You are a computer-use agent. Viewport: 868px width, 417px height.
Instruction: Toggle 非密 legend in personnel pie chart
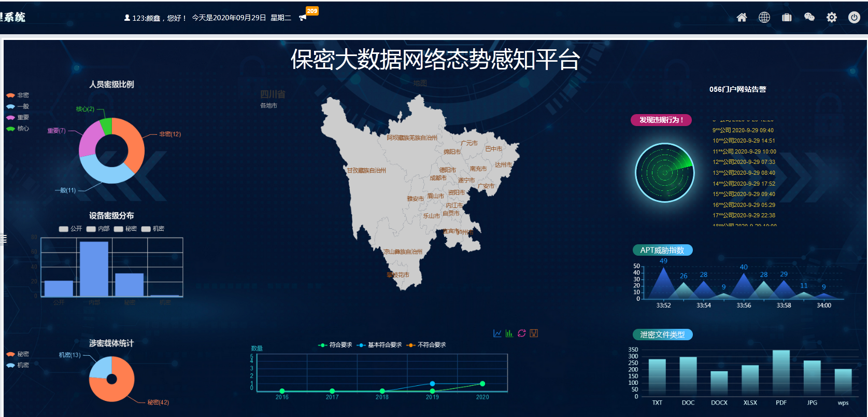[18, 95]
